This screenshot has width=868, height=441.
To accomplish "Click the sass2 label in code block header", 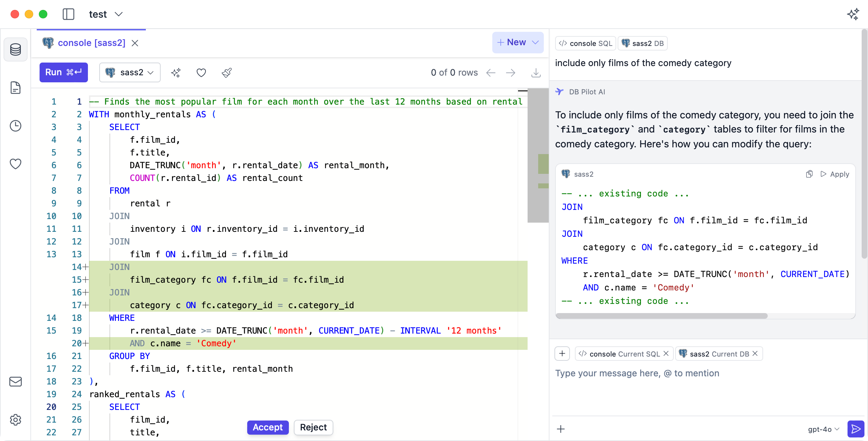I will [x=584, y=174].
